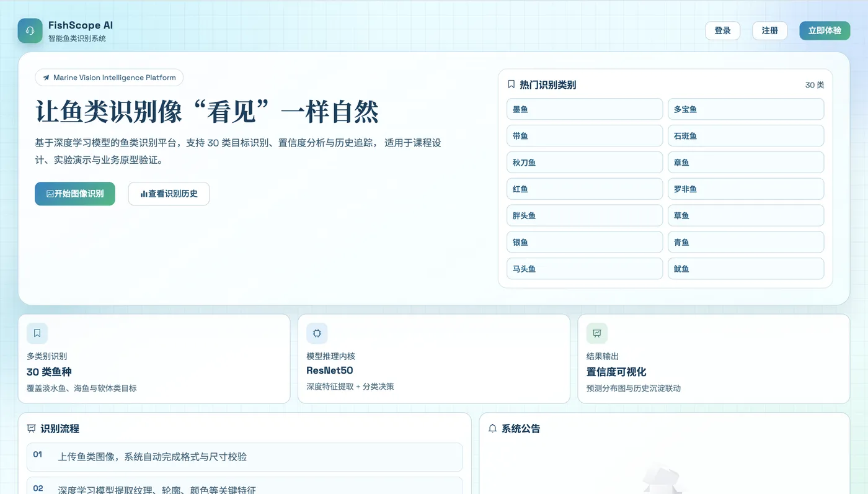The height and width of the screenshot is (494, 868).
Task: Click the 30 类 count label
Action: pyautogui.click(x=814, y=85)
